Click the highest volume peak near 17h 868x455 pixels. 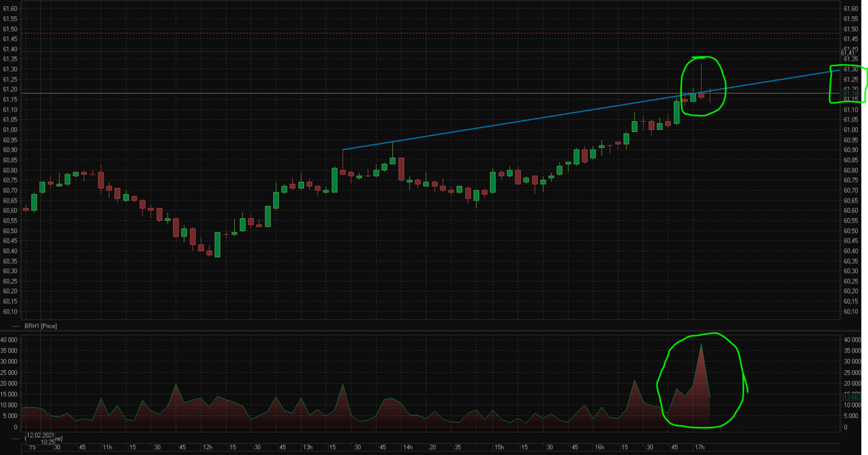(x=701, y=345)
